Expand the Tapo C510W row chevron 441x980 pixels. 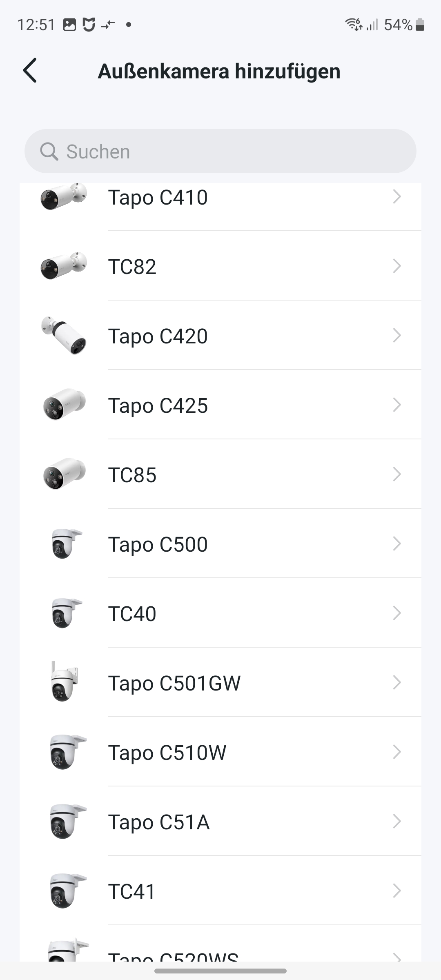[x=396, y=752]
